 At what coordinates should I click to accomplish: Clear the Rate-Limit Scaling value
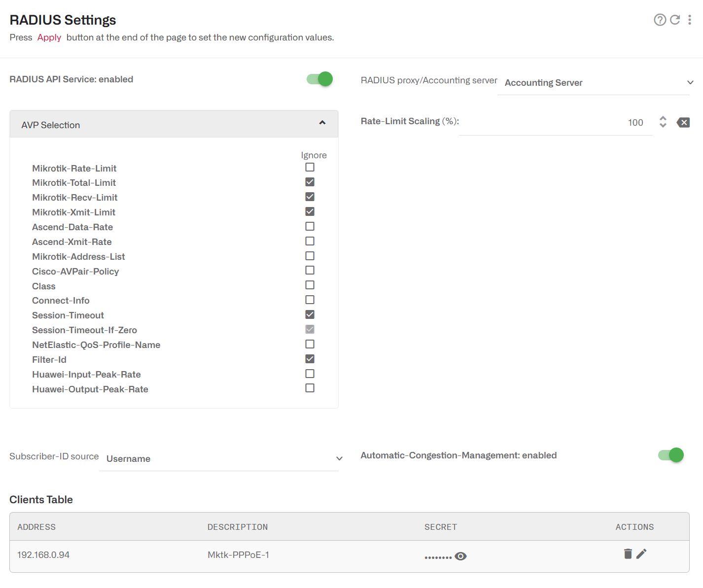pos(683,122)
